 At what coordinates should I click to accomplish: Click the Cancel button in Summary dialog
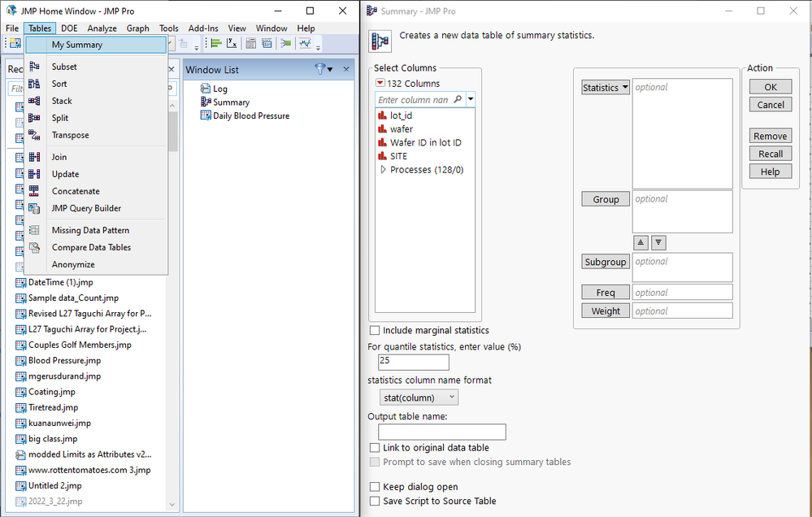(x=771, y=104)
